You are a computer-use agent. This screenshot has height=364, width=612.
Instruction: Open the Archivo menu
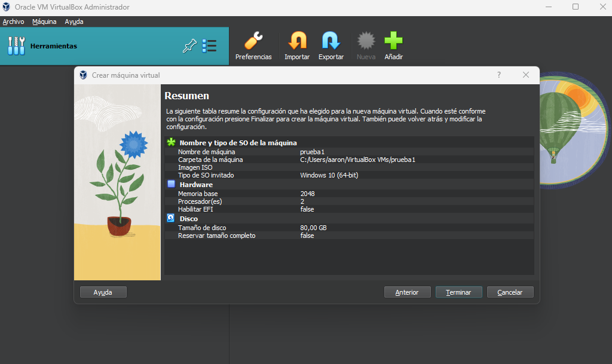pos(13,22)
